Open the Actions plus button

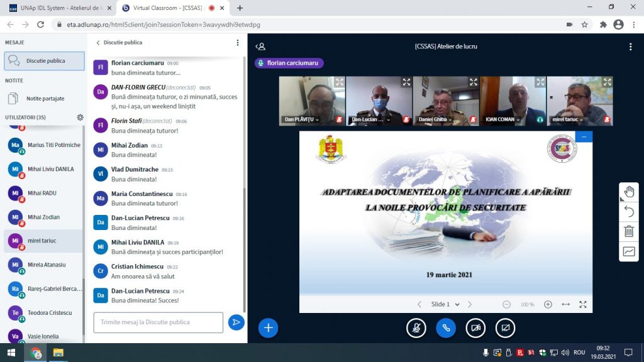(268, 327)
